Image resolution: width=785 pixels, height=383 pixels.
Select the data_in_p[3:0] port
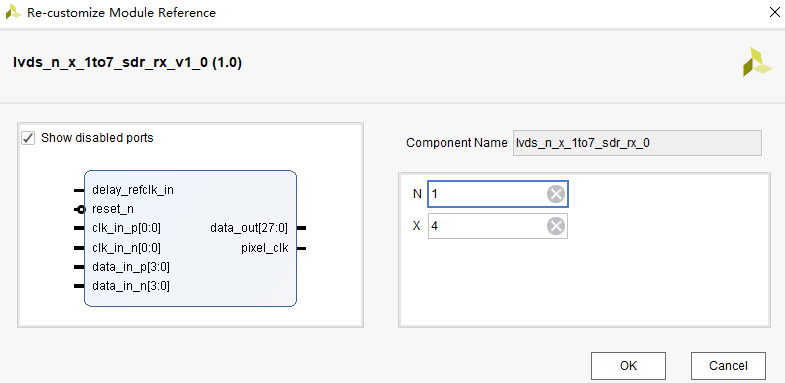tap(131, 267)
